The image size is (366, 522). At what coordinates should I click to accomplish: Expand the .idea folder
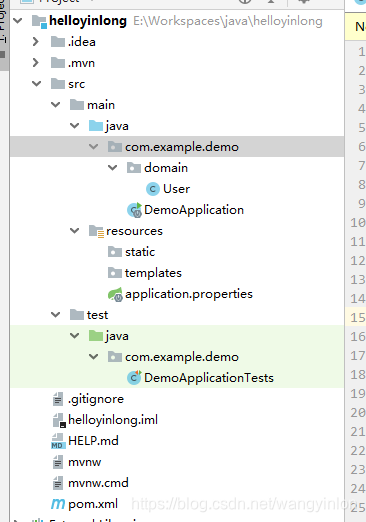pyautogui.click(x=36, y=42)
